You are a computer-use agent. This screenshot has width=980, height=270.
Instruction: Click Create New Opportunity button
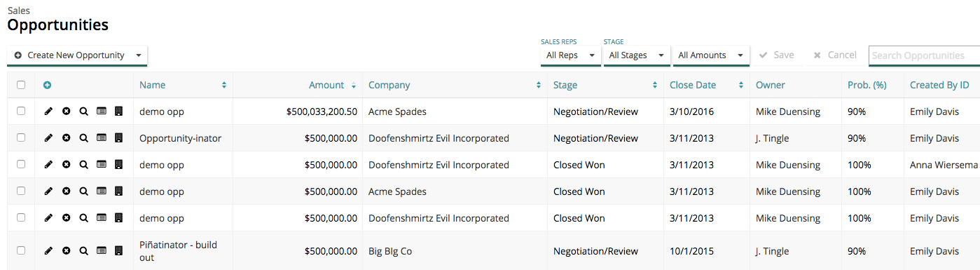click(x=69, y=55)
